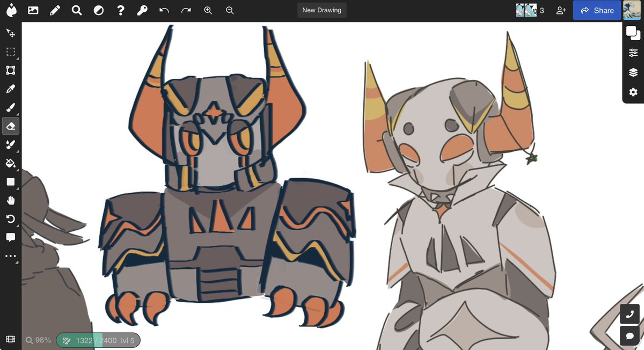The height and width of the screenshot is (350, 644).
Task: Click the insert image icon in top bar
Action: point(33,10)
